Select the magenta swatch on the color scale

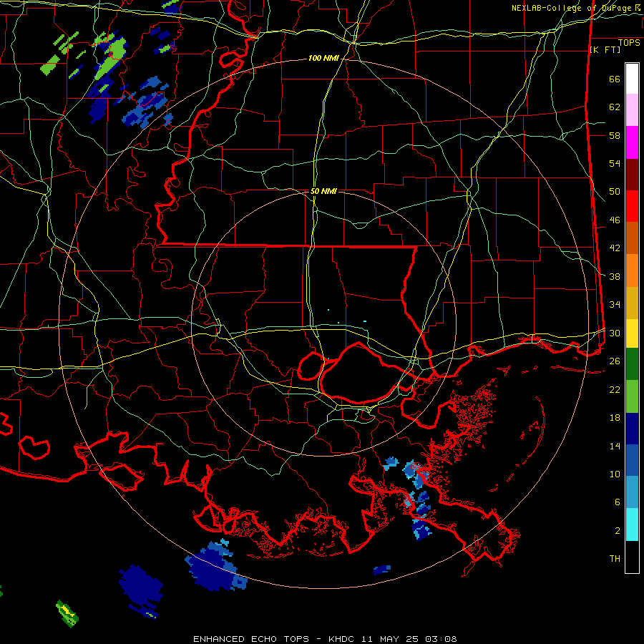pyautogui.click(x=632, y=142)
